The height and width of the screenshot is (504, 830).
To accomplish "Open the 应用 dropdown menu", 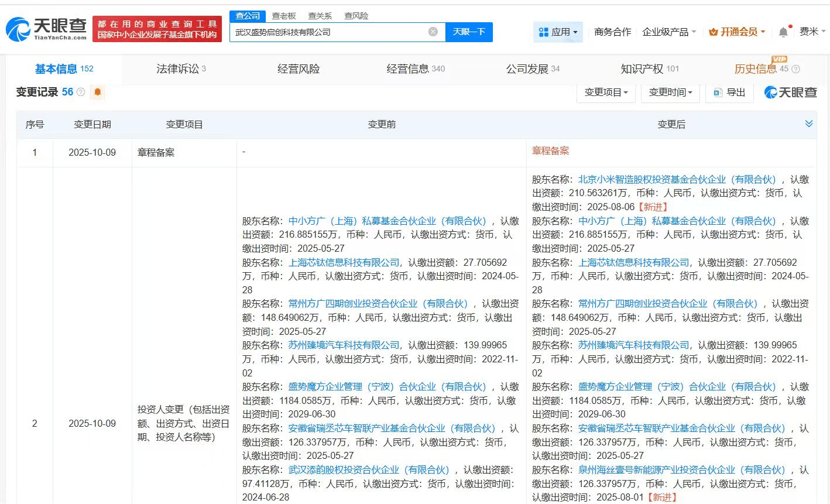I will tap(558, 32).
